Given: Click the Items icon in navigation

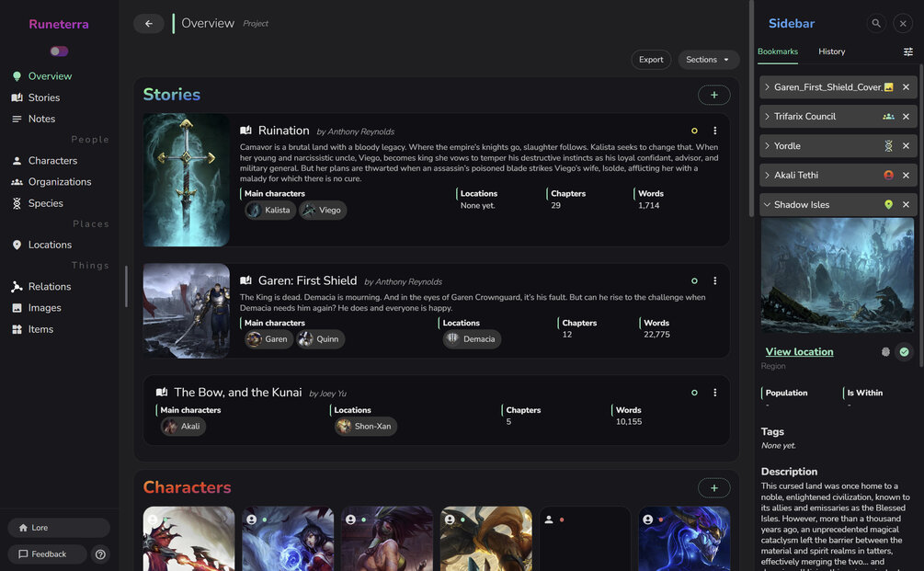Looking at the screenshot, I should point(17,329).
